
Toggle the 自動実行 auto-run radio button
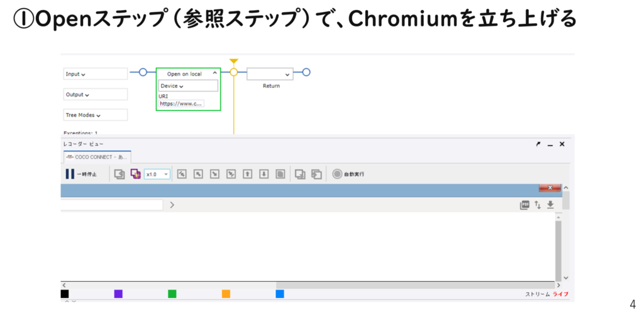[337, 174]
